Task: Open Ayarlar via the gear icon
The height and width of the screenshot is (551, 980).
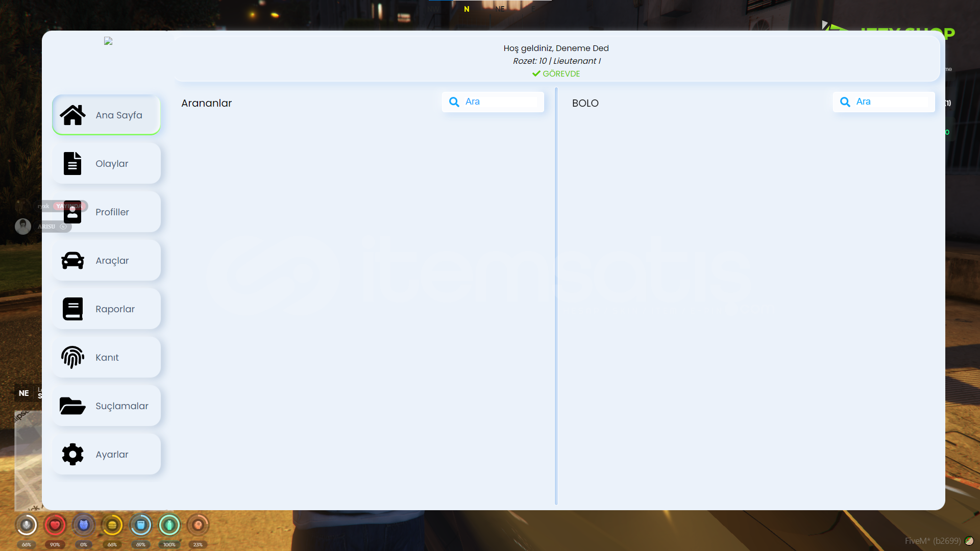Action: tap(72, 454)
